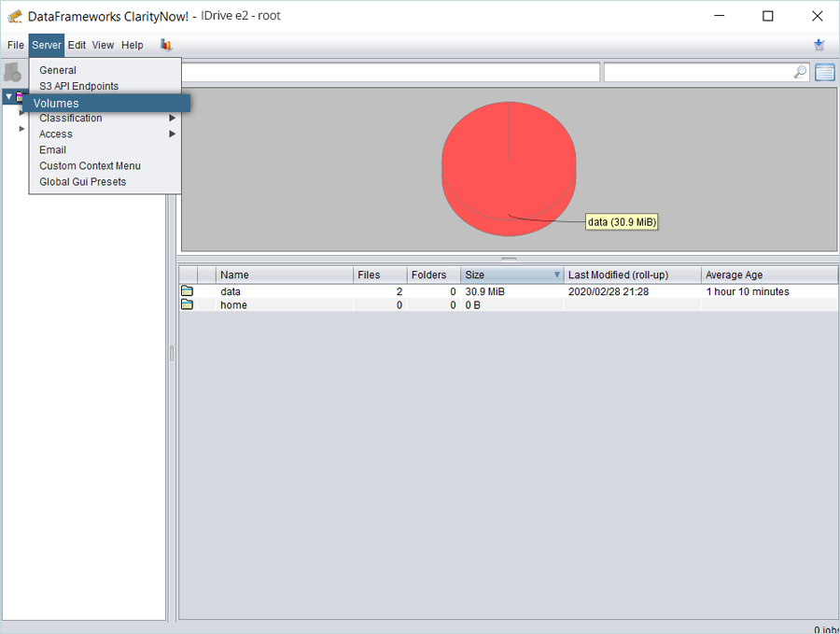Image resolution: width=840 pixels, height=634 pixels.
Task: Click the ClarityNow app icon in title bar
Action: pyautogui.click(x=15, y=16)
